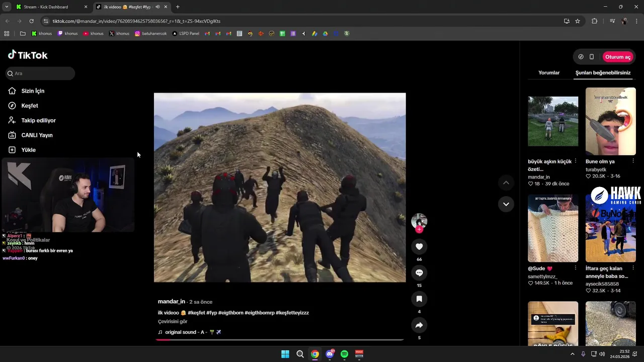The height and width of the screenshot is (362, 644).
Task: Open @Sude knitting video thumbnail
Action: 553,228
